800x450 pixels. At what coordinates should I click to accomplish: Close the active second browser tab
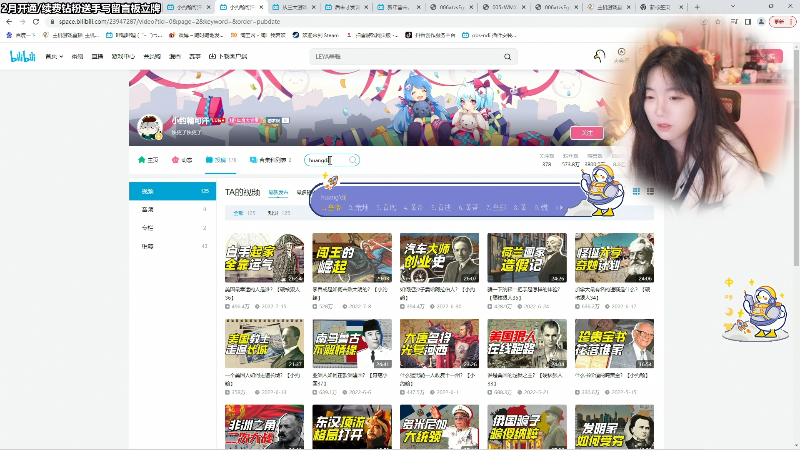point(261,7)
